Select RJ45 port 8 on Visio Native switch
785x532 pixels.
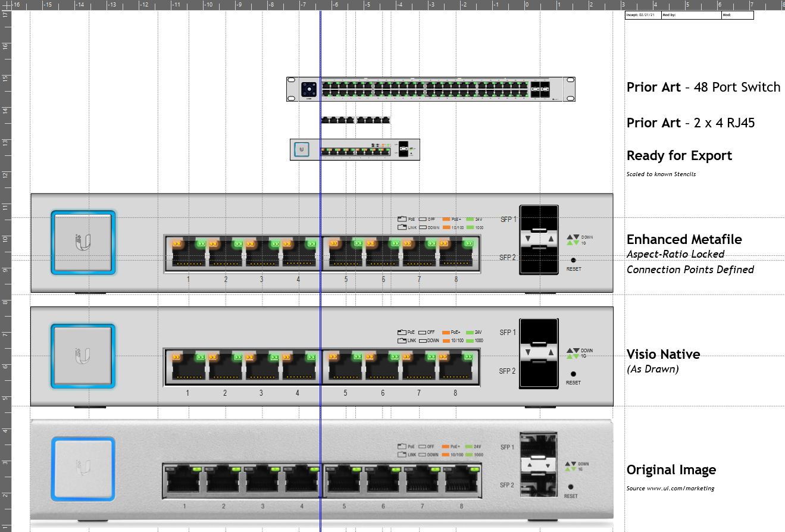pos(456,368)
